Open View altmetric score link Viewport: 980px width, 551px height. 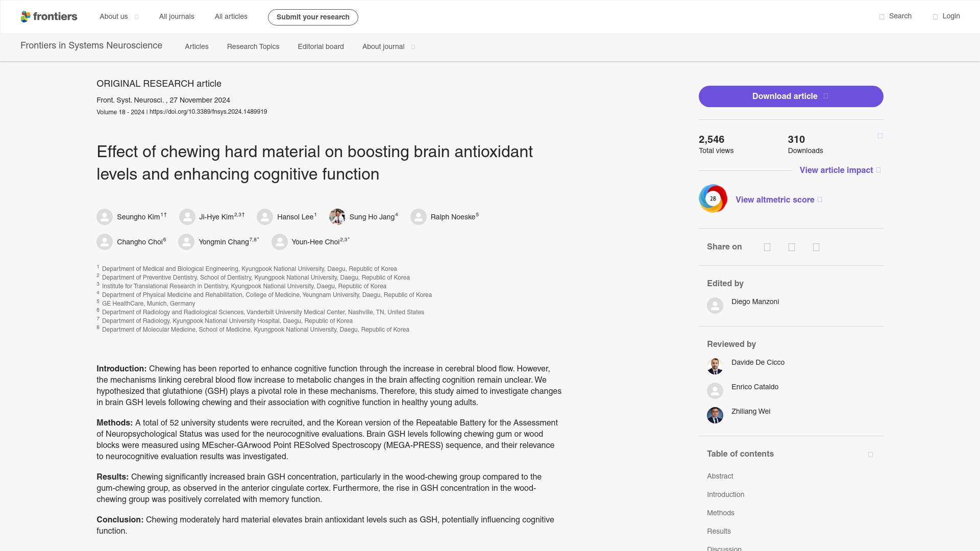tap(779, 200)
